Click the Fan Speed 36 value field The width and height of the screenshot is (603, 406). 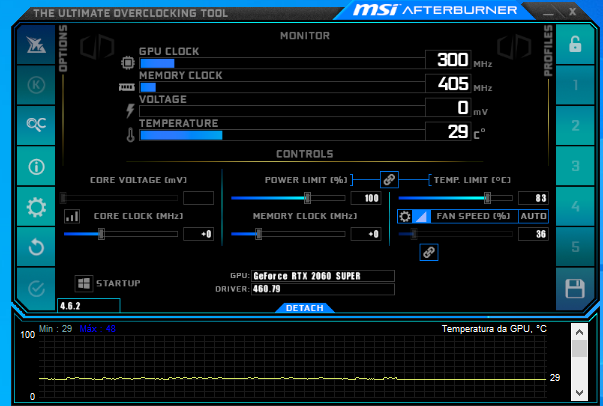point(533,234)
